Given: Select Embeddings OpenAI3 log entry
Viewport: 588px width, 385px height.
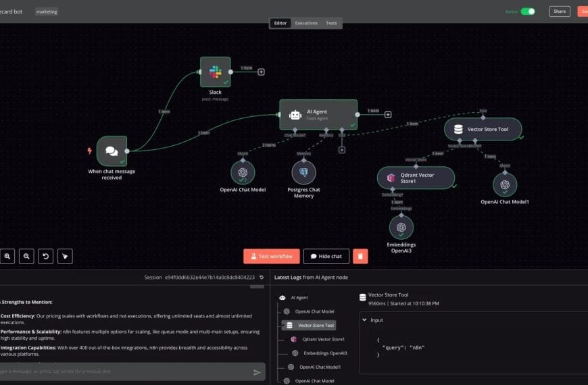Looking at the screenshot, I should 320,353.
